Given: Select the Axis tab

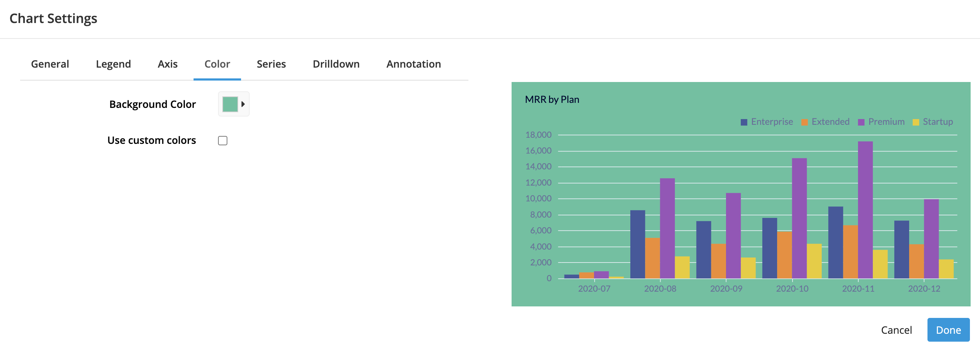Looking at the screenshot, I should click(x=168, y=64).
